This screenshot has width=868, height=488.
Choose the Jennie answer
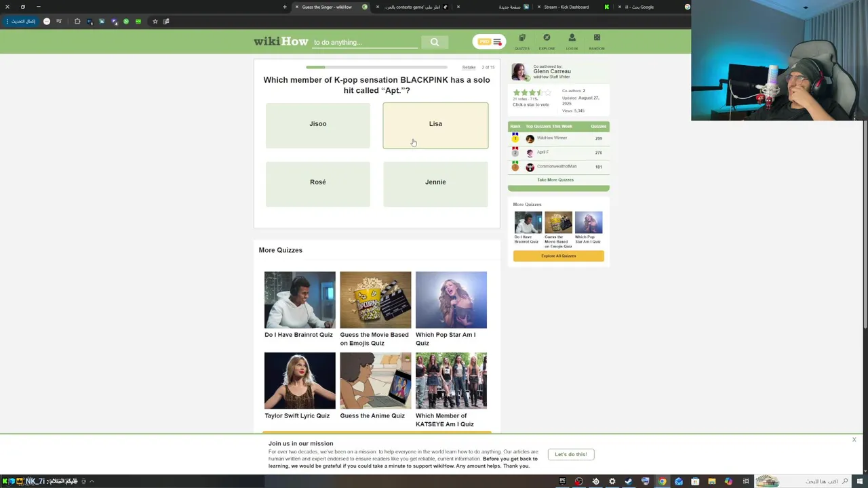435,184
